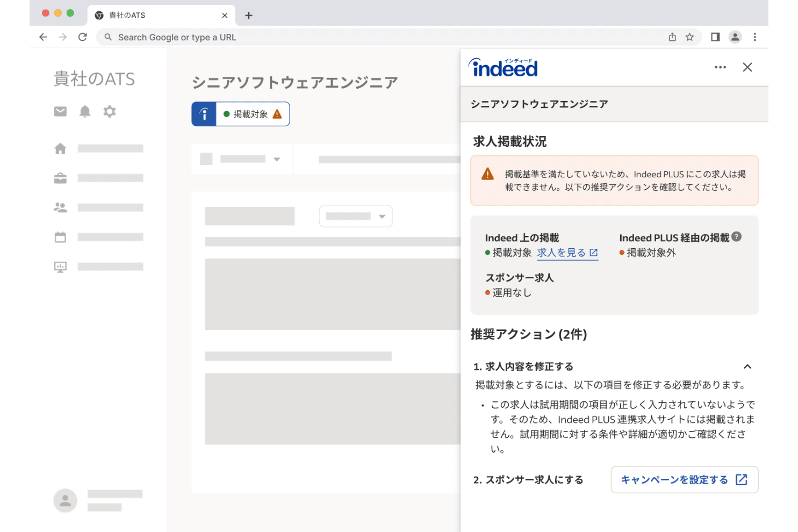Open the three-dots menu in Indeed panel
Screen dimensions: 798x532
720,67
